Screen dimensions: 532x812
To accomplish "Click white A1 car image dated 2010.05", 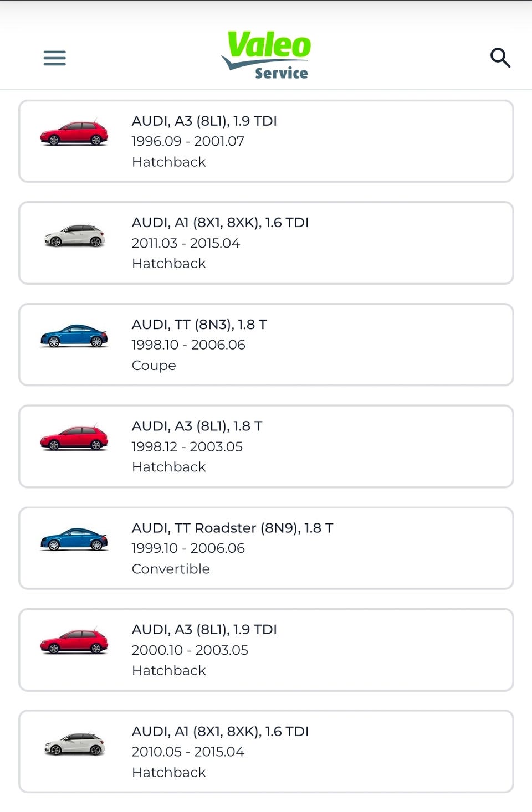I will tap(74, 744).
